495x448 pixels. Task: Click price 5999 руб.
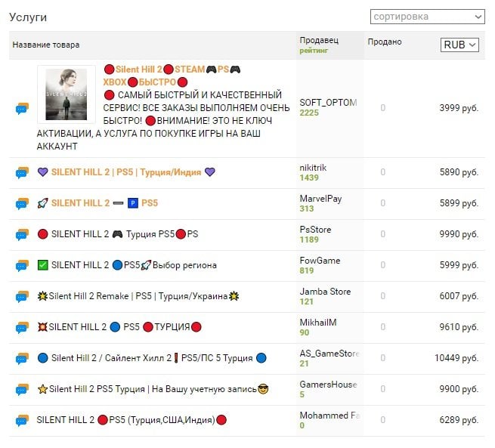tap(459, 264)
